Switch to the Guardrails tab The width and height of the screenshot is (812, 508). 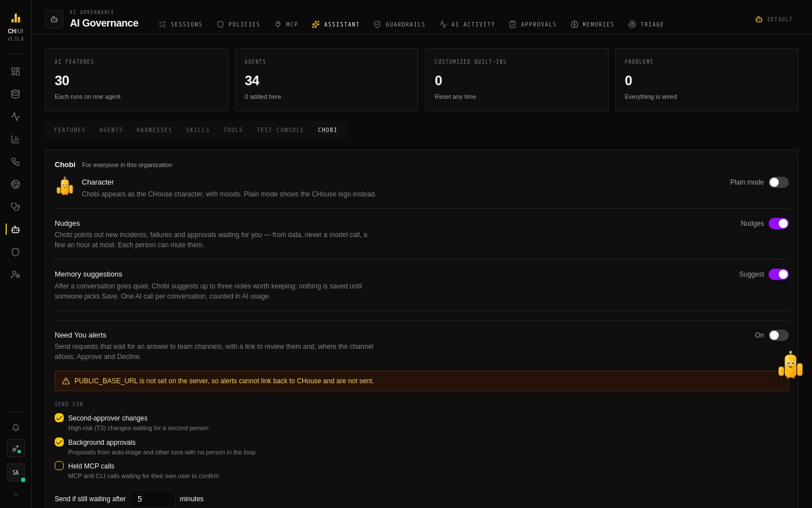[399, 24]
